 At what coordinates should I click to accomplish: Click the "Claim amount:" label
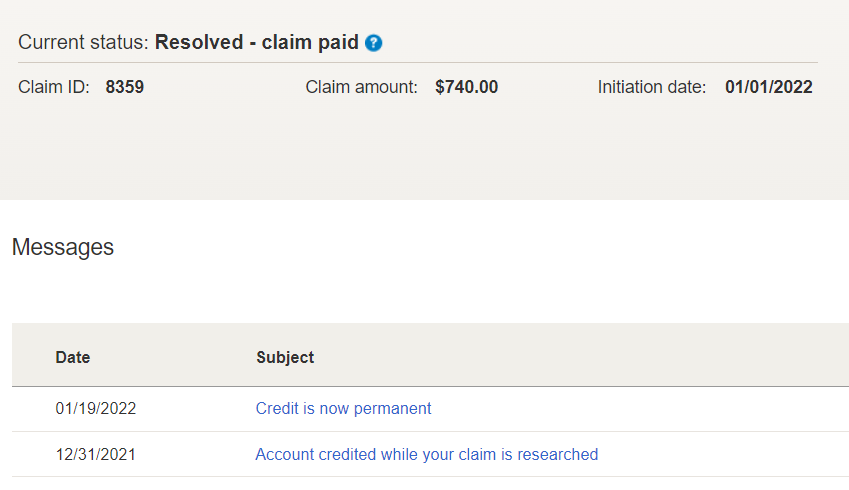[x=361, y=87]
